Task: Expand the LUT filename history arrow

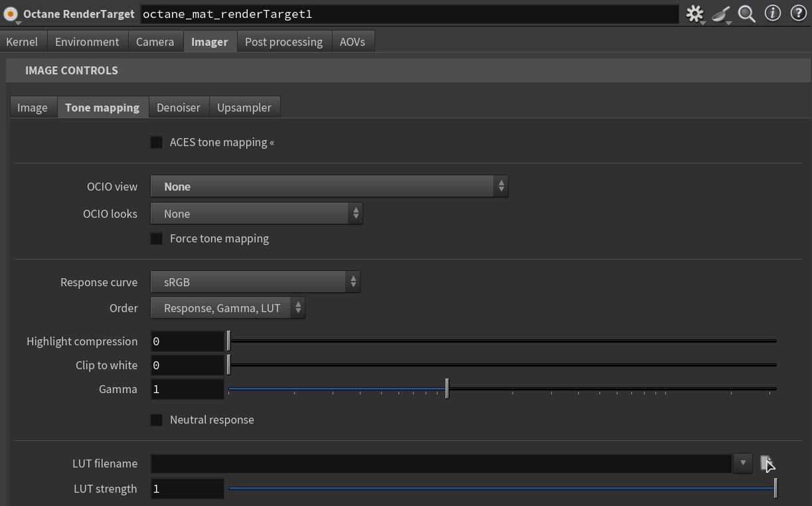Action: (x=743, y=463)
